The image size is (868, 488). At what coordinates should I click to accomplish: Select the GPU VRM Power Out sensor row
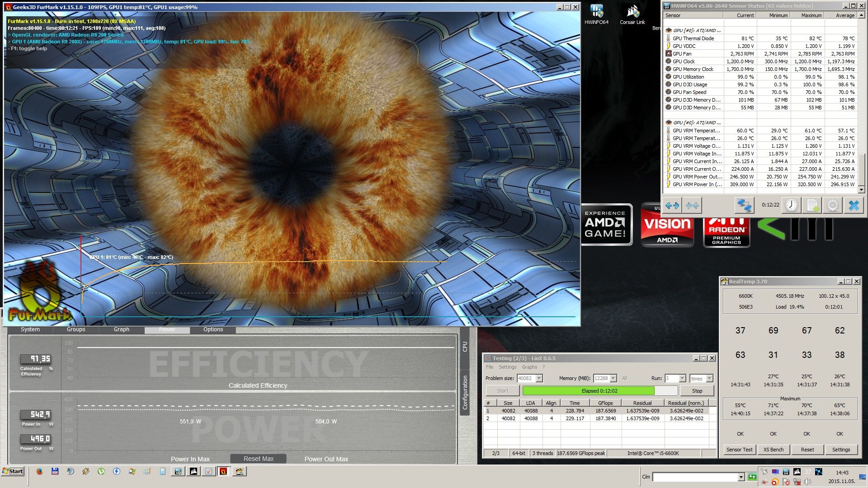[761, 177]
